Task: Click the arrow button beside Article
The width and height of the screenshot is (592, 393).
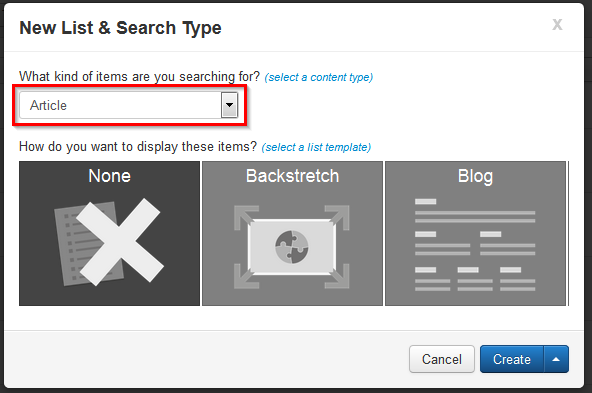Action: (x=229, y=105)
